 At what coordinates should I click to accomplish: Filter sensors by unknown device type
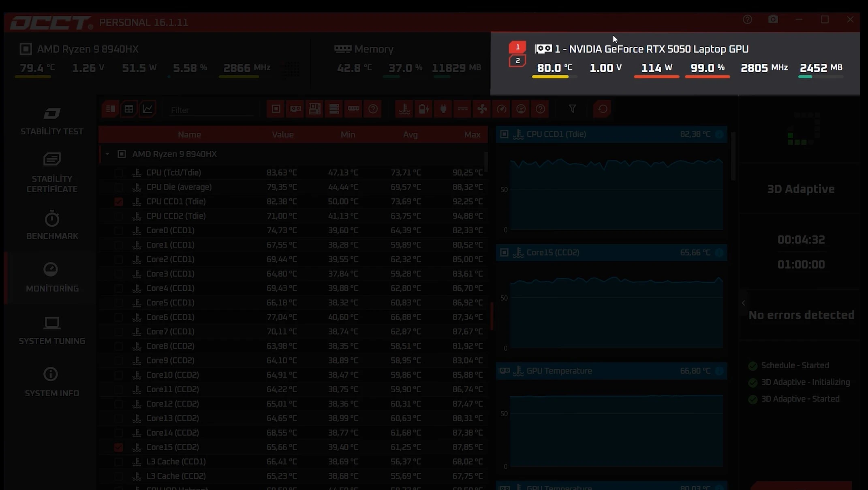(373, 109)
